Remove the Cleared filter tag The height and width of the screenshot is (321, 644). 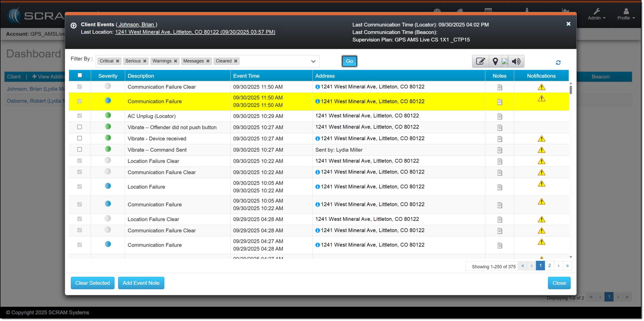pos(235,61)
